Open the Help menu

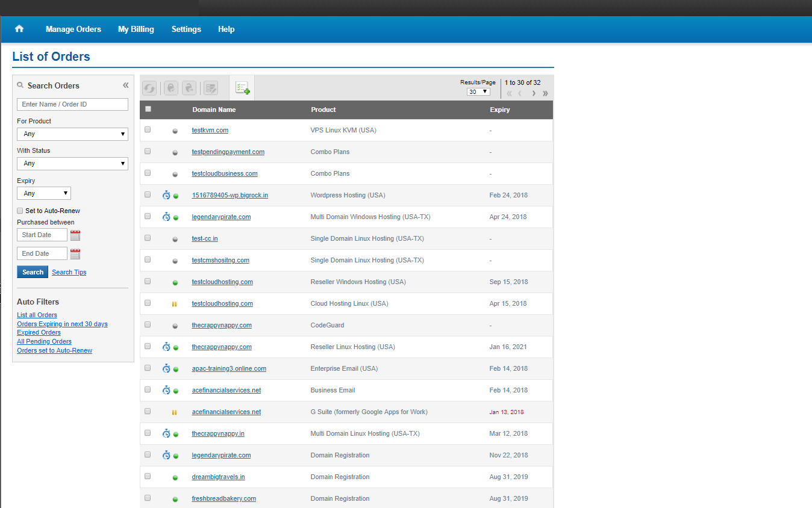coord(226,29)
